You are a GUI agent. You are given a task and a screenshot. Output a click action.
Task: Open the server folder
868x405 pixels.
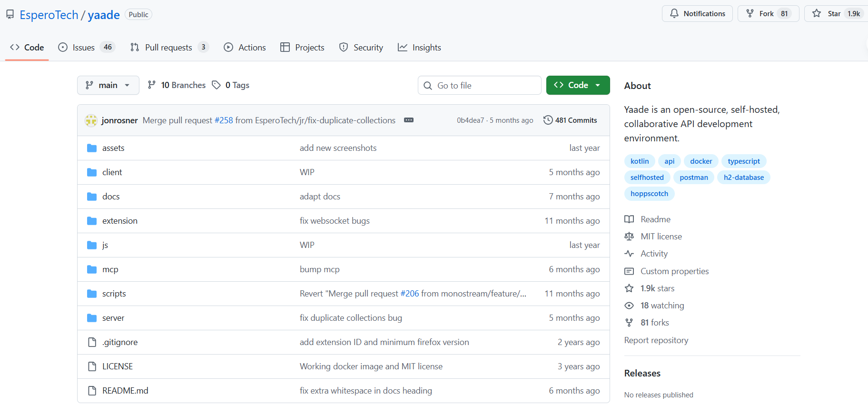tap(113, 318)
